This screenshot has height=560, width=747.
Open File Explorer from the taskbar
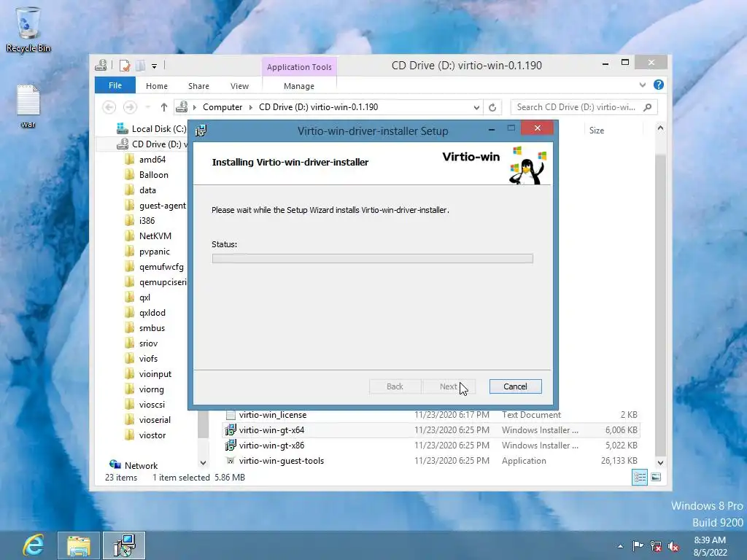coord(79,545)
